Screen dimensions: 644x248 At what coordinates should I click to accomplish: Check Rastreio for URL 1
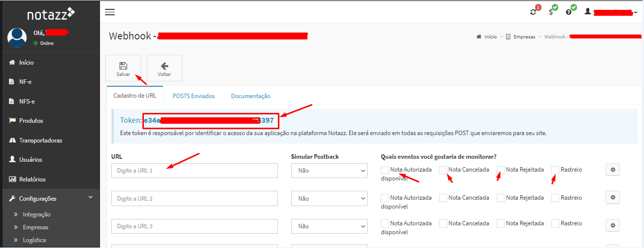[x=555, y=170]
